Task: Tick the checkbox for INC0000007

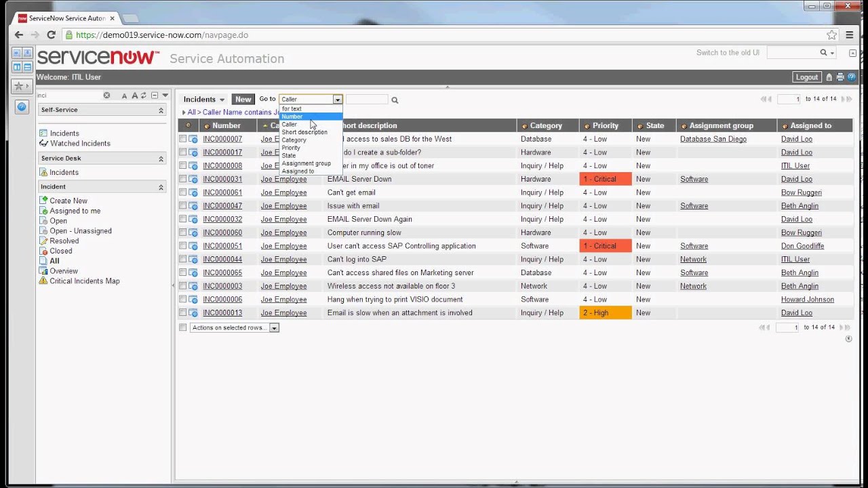Action: [183, 139]
